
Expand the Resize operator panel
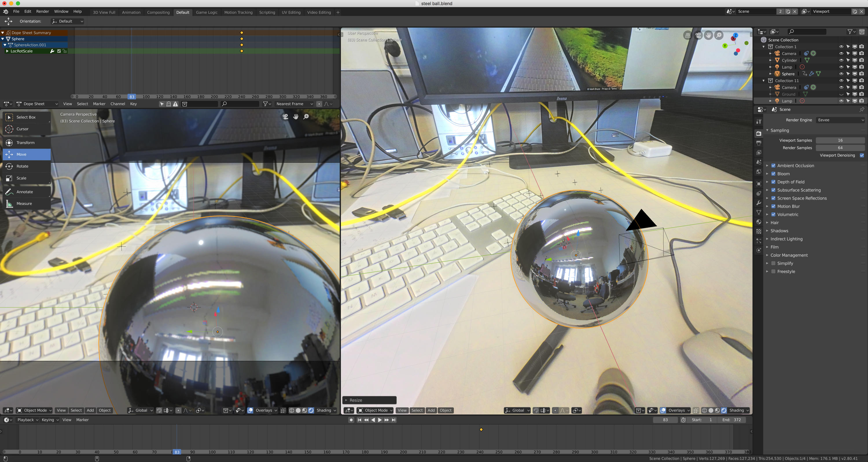click(369, 400)
